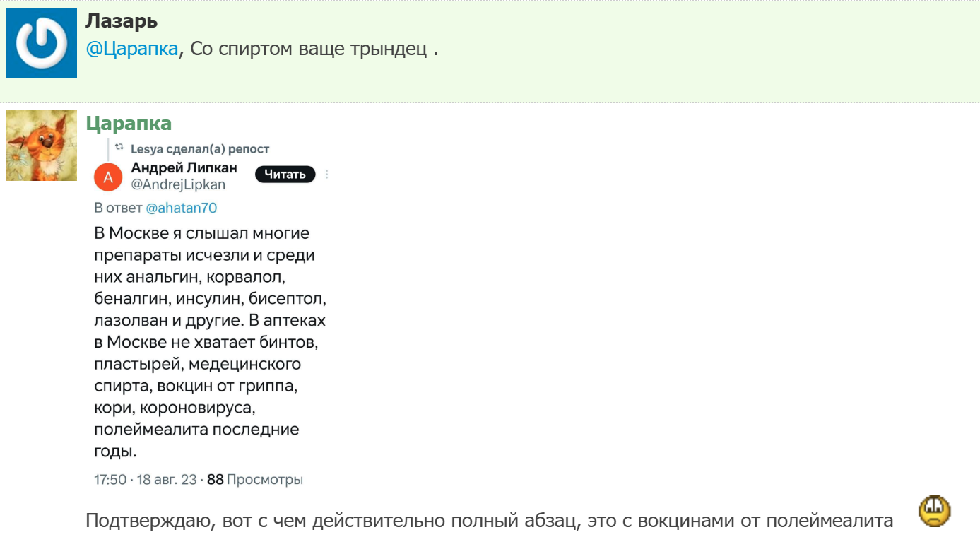Open the tweet's three-dot options menu
980x554 pixels.
(x=327, y=175)
